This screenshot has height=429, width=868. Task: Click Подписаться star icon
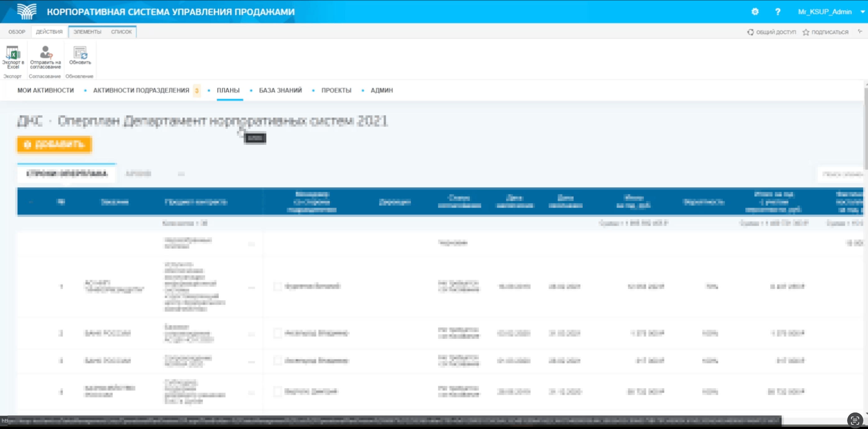click(x=806, y=32)
